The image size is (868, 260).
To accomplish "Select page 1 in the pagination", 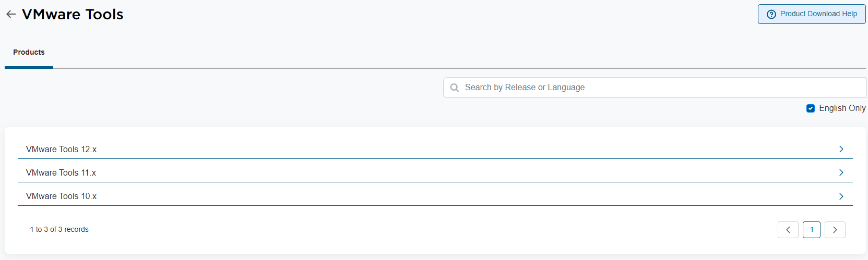I will 812,230.
